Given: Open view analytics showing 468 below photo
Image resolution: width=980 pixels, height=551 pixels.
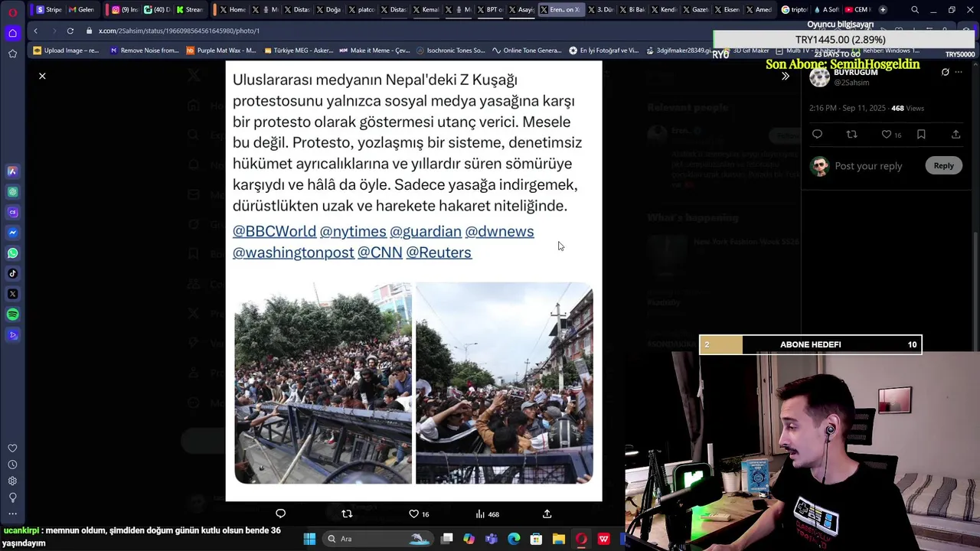Looking at the screenshot, I should coord(487,514).
